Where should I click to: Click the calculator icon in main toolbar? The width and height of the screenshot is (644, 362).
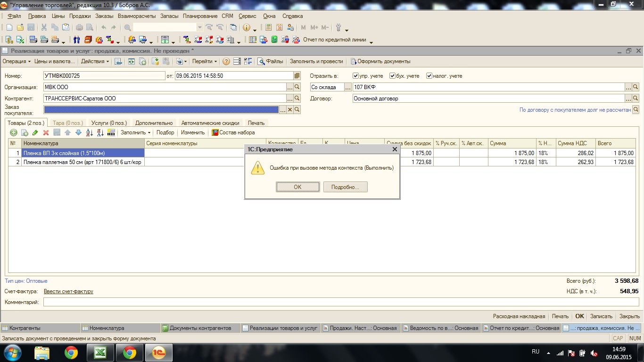pyautogui.click(x=268, y=28)
